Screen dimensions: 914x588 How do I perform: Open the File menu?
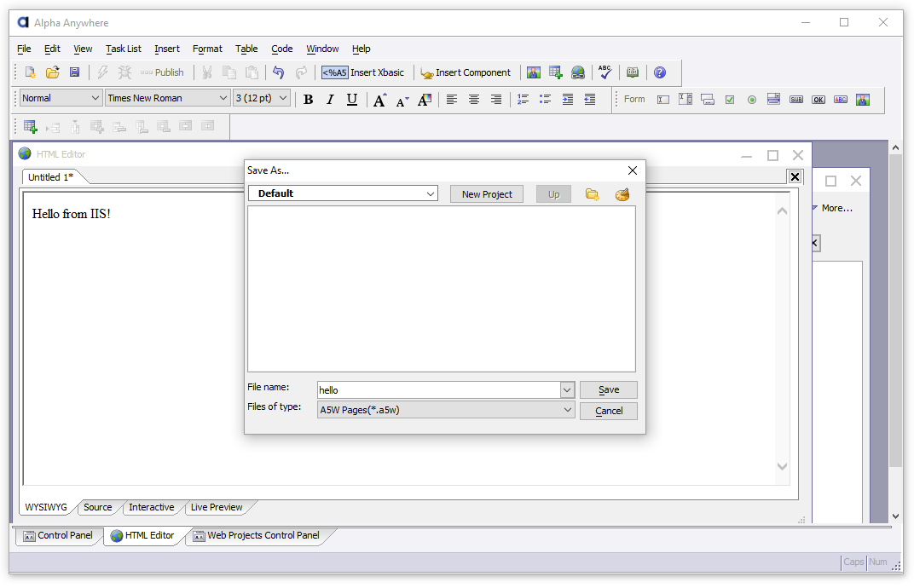coord(24,49)
